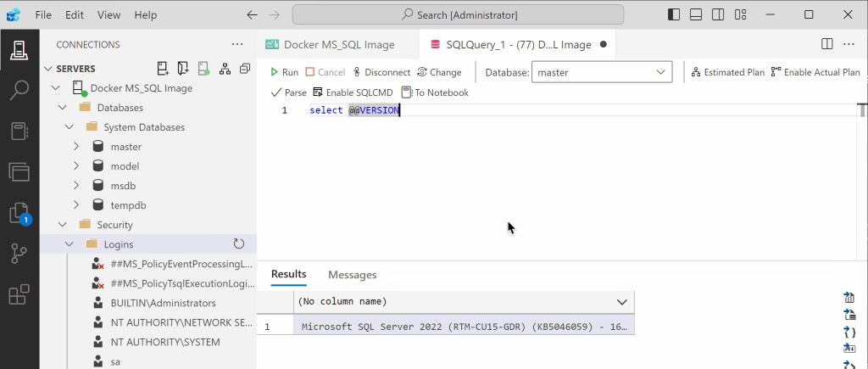
Task: Open the results column header dropdown arrow
Action: click(x=621, y=302)
